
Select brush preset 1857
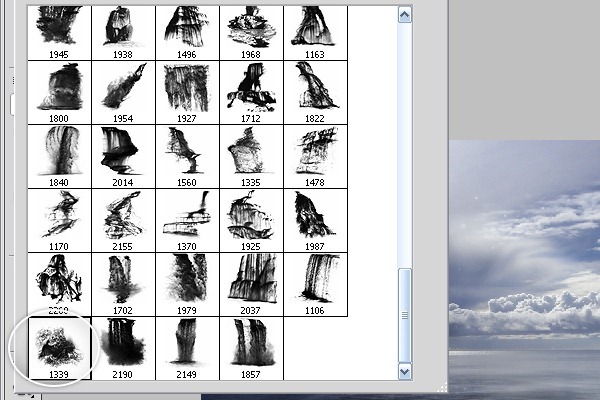click(x=251, y=348)
